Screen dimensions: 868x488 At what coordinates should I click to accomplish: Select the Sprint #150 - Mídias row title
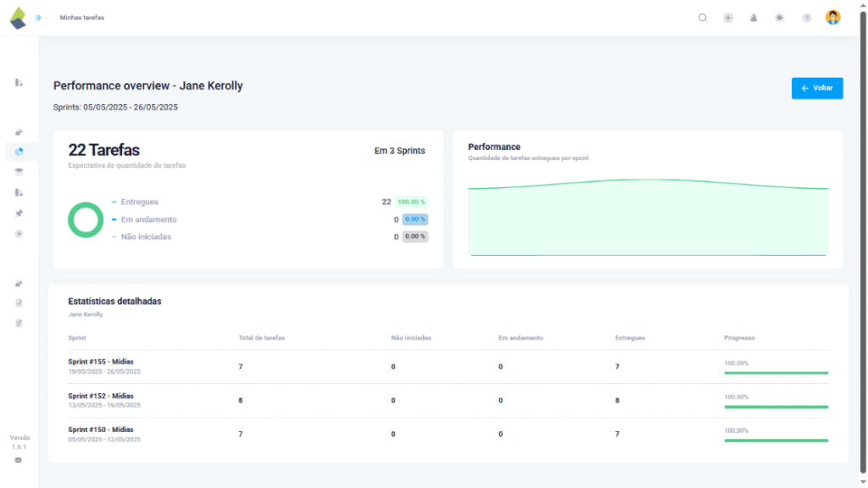point(101,430)
